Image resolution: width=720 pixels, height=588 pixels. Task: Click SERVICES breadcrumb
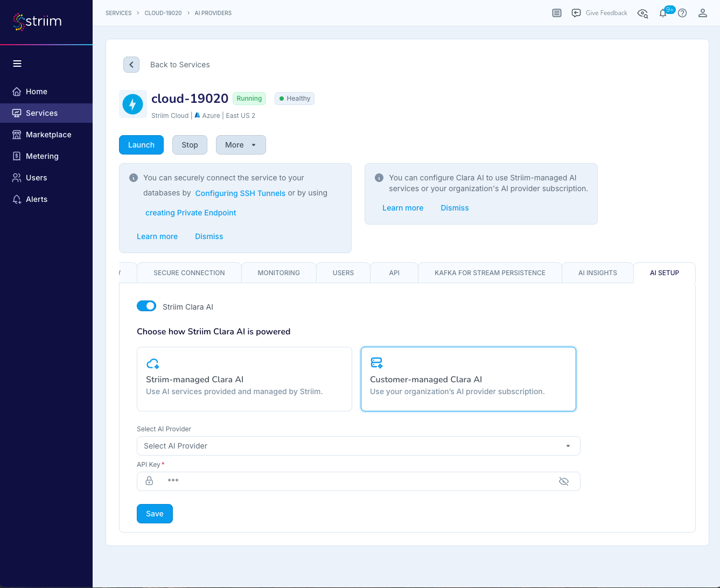pyautogui.click(x=118, y=13)
